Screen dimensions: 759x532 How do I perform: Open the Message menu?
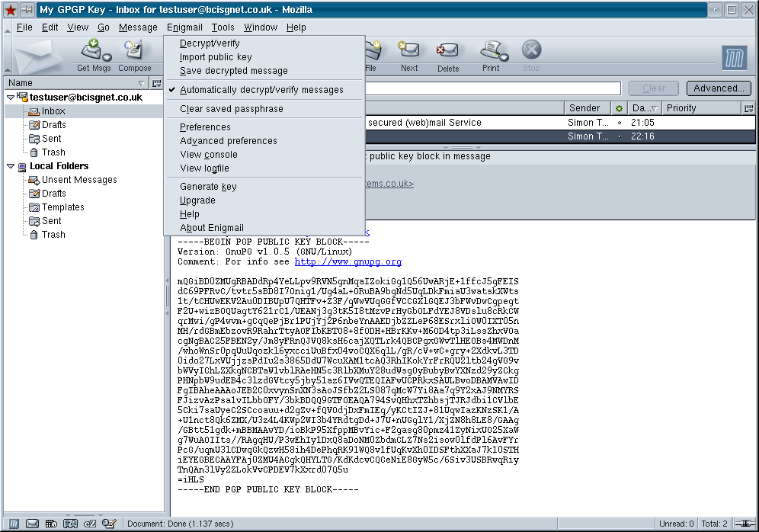[x=138, y=27]
